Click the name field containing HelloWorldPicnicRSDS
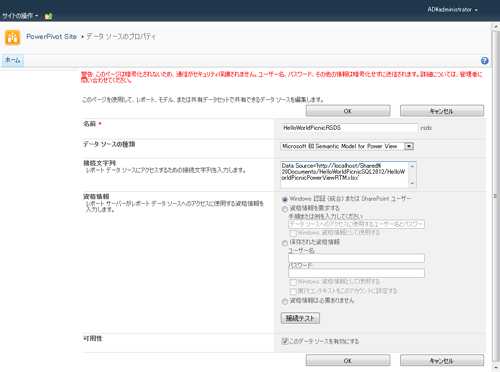Image resolution: width=500 pixels, height=372 pixels. (x=349, y=128)
